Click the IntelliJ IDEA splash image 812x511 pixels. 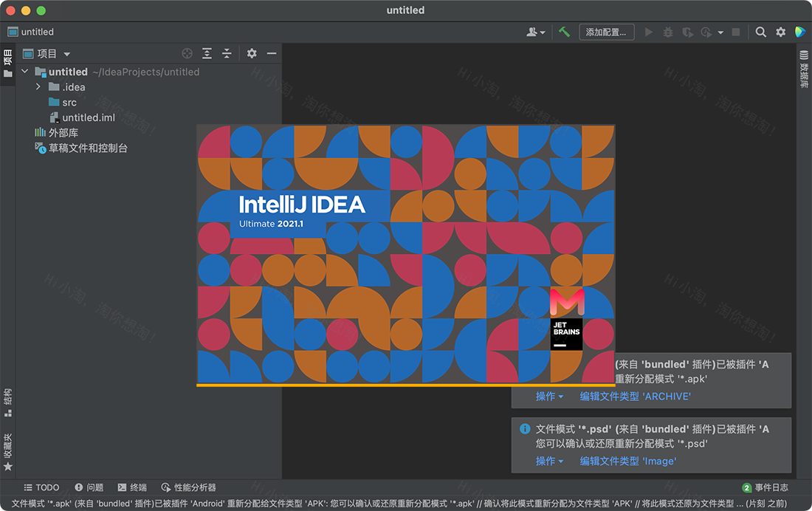(x=405, y=254)
